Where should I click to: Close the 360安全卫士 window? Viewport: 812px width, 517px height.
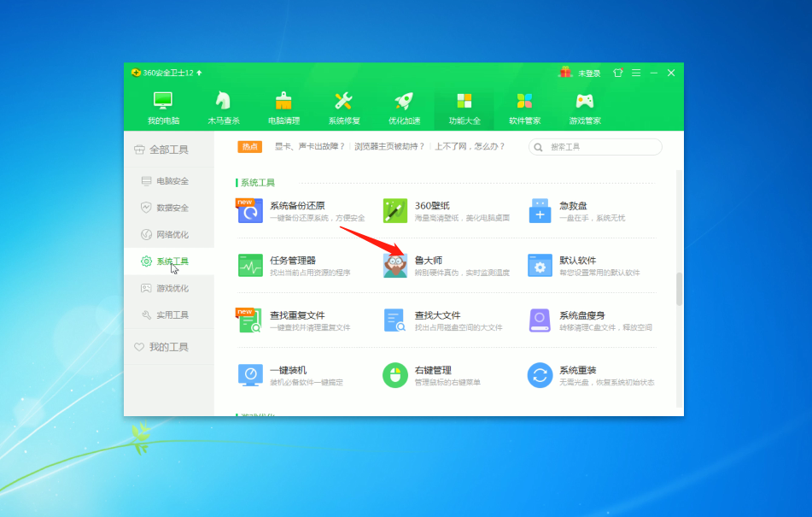click(671, 73)
